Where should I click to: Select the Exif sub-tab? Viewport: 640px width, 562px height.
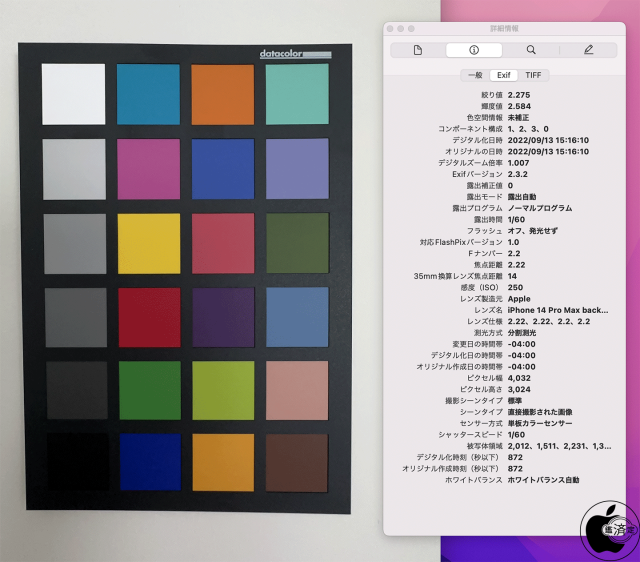(503, 75)
